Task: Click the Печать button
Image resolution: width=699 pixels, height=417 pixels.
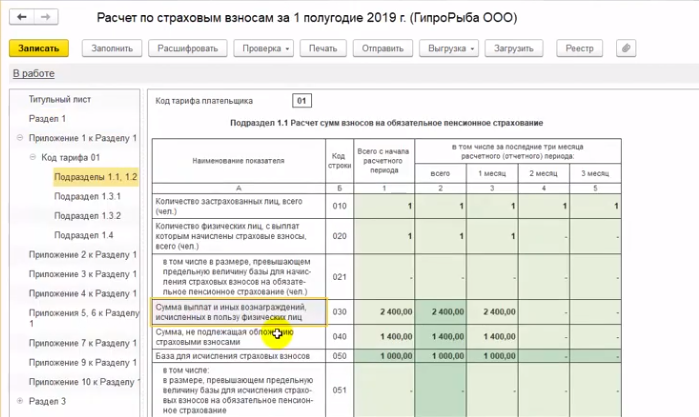Action: click(323, 47)
